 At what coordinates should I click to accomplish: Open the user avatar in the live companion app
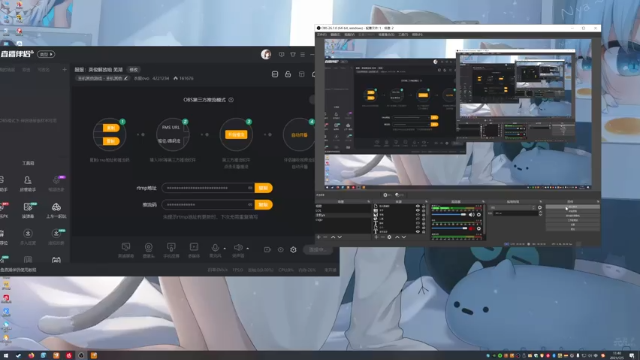click(x=266, y=54)
